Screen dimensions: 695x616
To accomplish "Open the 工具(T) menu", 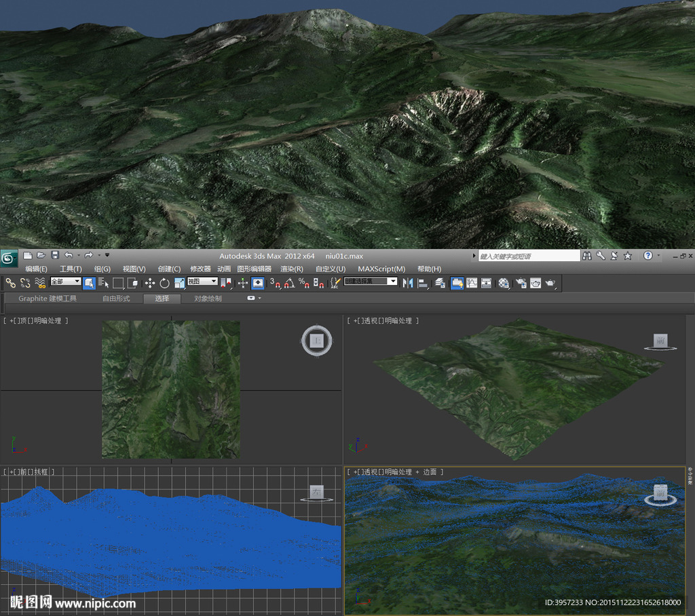I will [71, 269].
